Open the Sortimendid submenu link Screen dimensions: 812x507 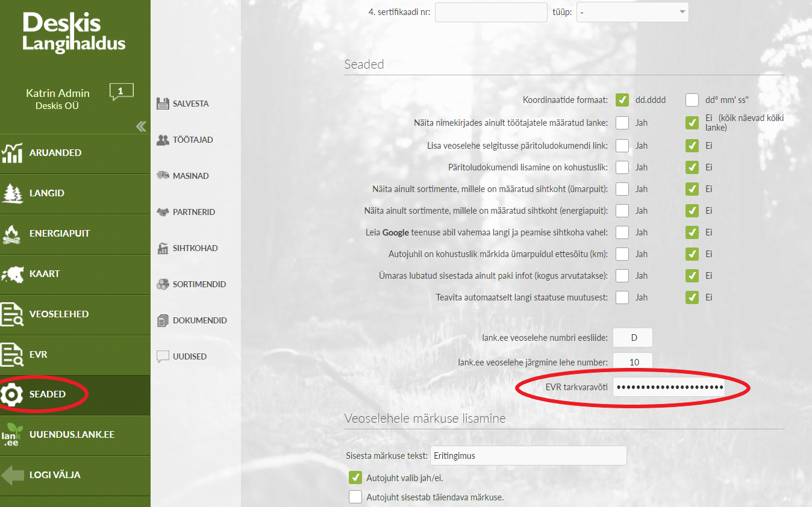click(x=200, y=284)
